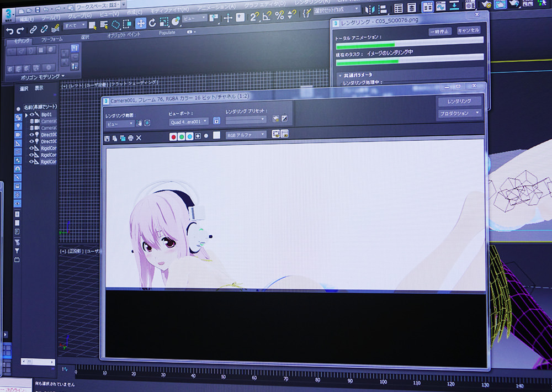Toggle the blue channel in render window
Screen dimensions: 552x392
pyautogui.click(x=189, y=136)
